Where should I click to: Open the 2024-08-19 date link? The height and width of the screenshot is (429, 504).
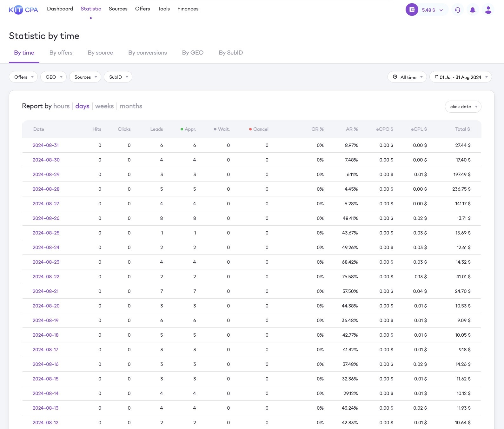[46, 320]
